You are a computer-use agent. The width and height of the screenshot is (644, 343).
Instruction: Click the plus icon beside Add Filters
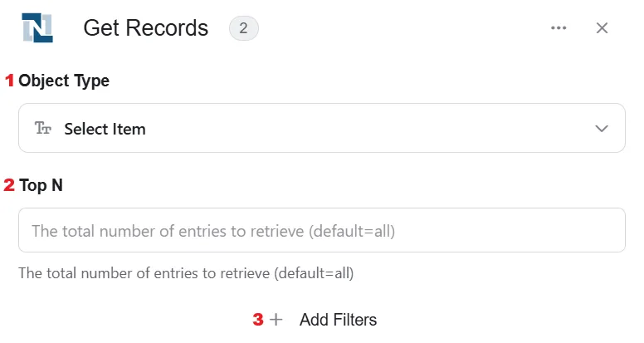point(276,320)
